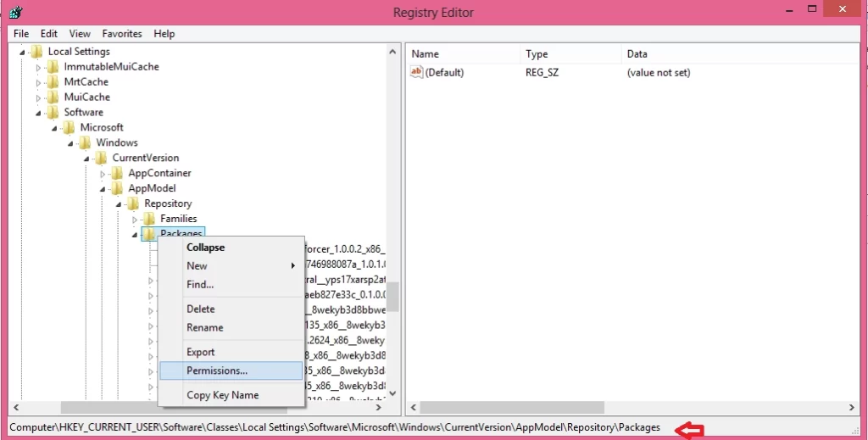This screenshot has width=868, height=440.
Task: Select the Families key label
Action: [x=178, y=219]
